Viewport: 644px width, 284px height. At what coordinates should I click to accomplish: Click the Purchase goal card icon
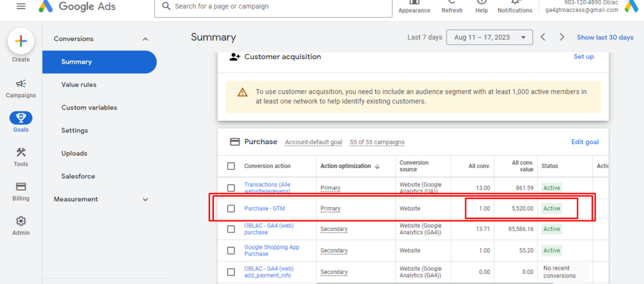pyautogui.click(x=235, y=142)
